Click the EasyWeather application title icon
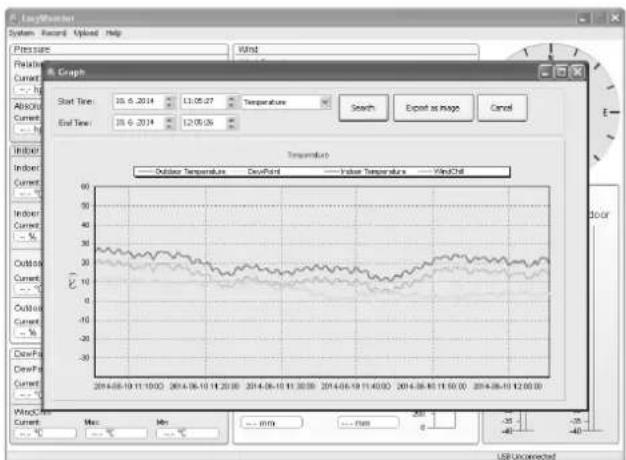Viewport: 626px width, 460px height. click(14, 18)
